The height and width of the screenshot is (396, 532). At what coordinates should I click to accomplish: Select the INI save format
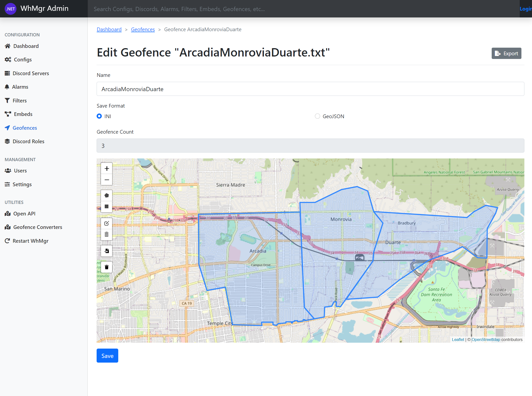(x=99, y=116)
